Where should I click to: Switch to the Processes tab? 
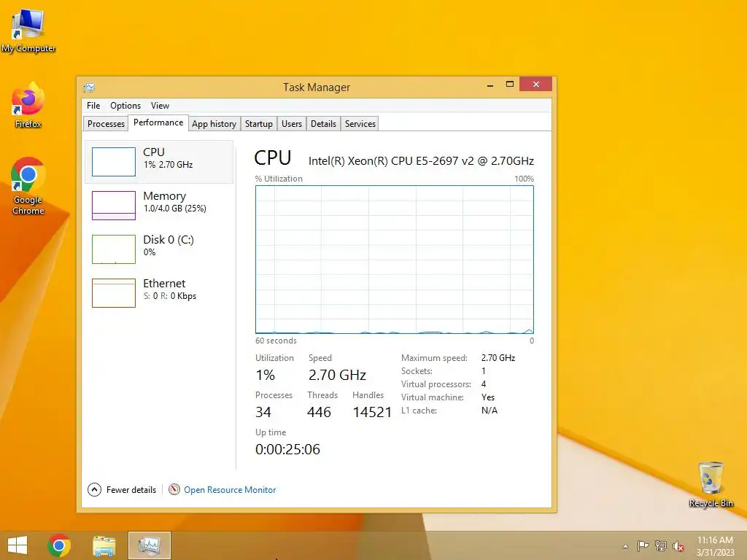106,124
